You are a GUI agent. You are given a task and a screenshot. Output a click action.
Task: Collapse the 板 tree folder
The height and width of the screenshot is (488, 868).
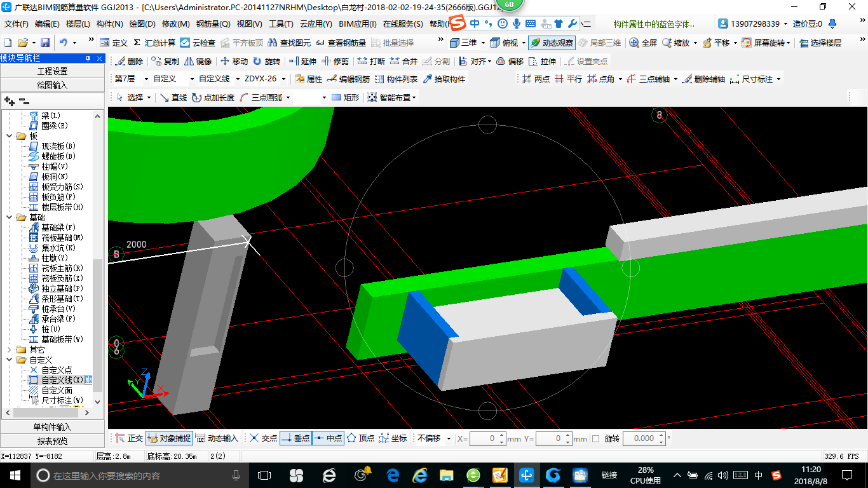pos(10,136)
